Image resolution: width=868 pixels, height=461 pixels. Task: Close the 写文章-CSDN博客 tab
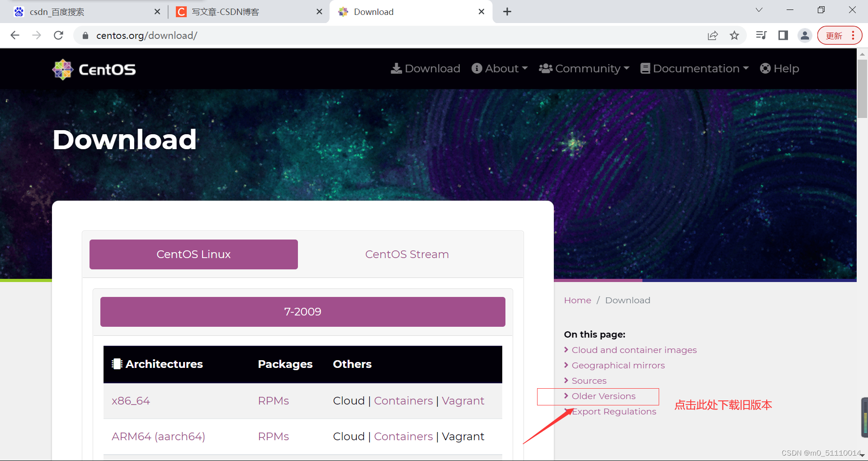320,12
